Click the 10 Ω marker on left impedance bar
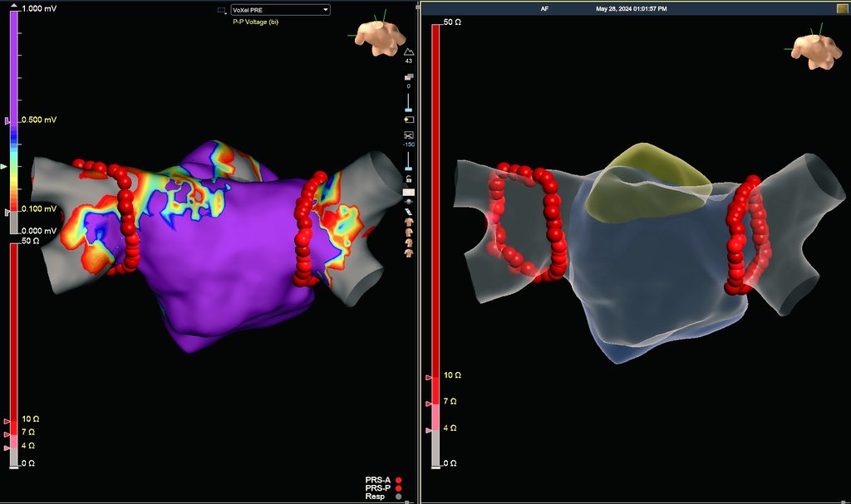Image resolution: width=851 pixels, height=504 pixels. tap(7, 422)
